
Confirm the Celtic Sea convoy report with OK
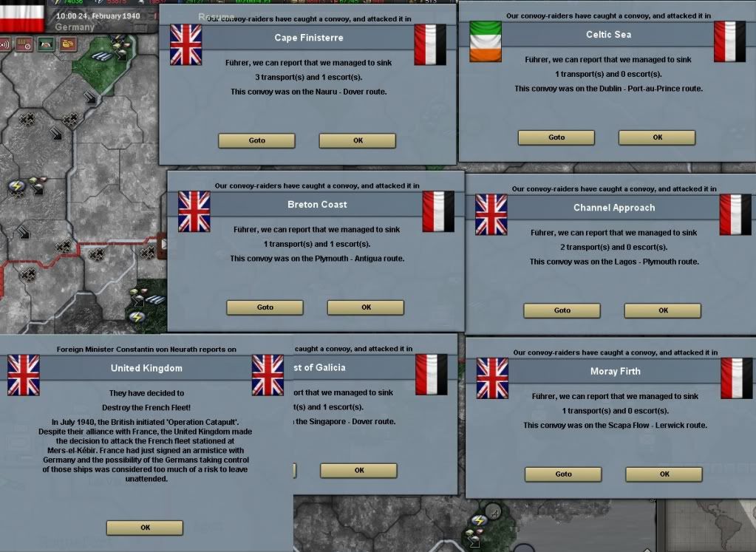click(x=657, y=137)
